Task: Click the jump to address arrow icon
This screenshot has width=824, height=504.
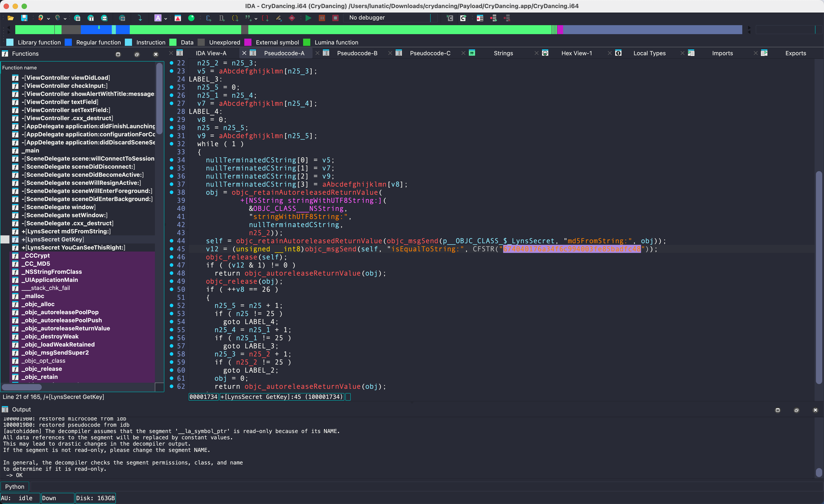Action: coord(140,18)
